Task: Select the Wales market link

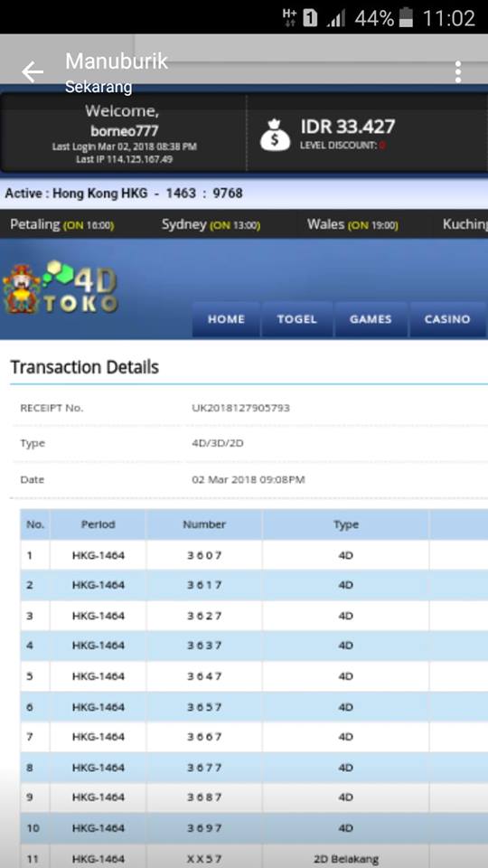Action: point(352,225)
